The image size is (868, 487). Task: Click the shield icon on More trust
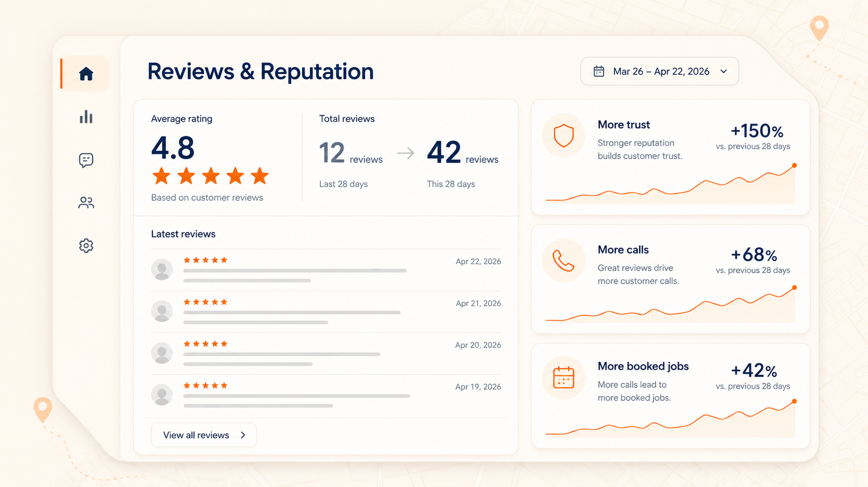click(564, 136)
